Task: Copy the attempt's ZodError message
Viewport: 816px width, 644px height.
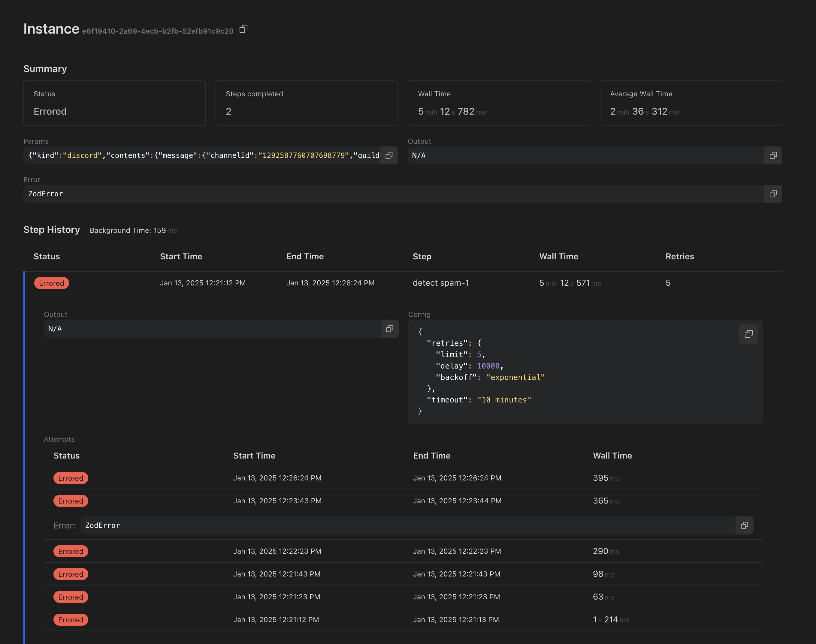Action: tap(744, 525)
